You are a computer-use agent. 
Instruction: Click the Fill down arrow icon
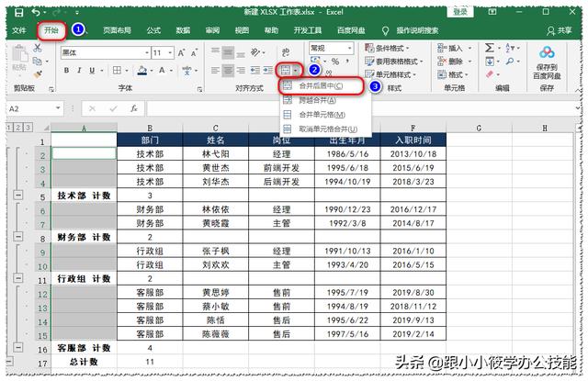coord(490,62)
